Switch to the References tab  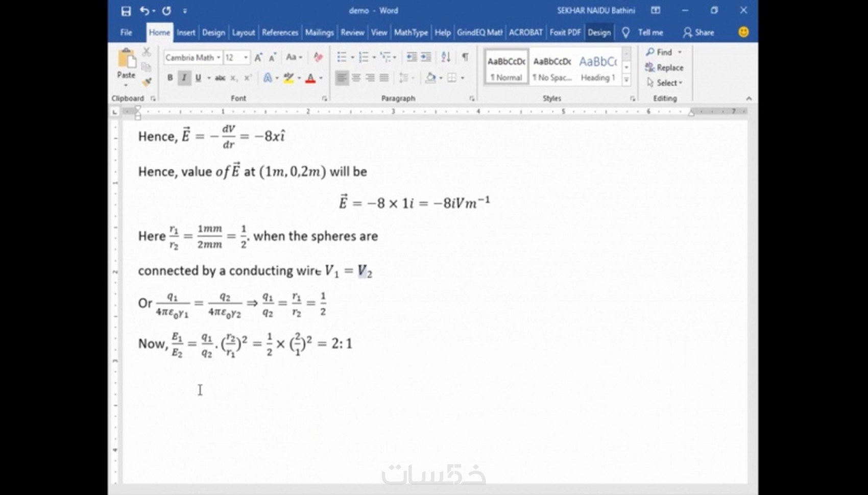tap(280, 32)
